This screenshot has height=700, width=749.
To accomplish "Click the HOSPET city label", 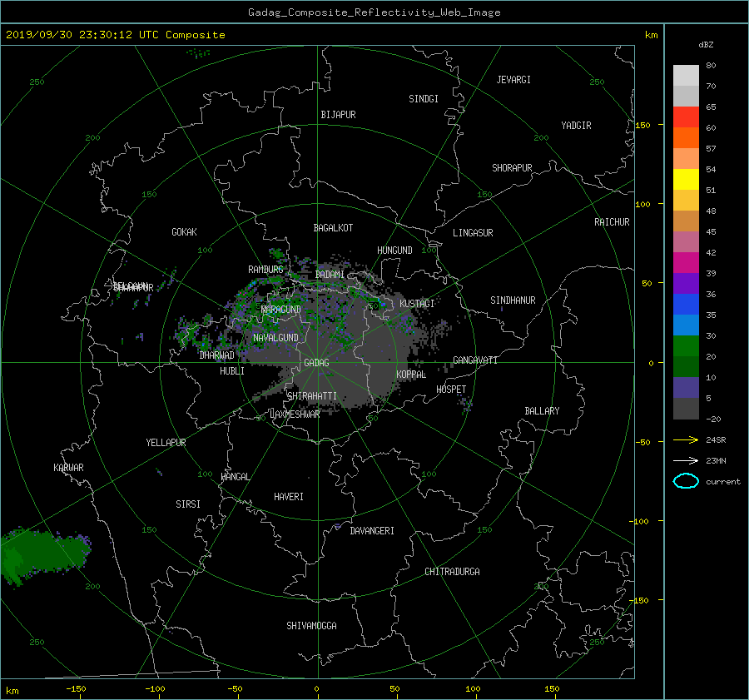I will (451, 390).
